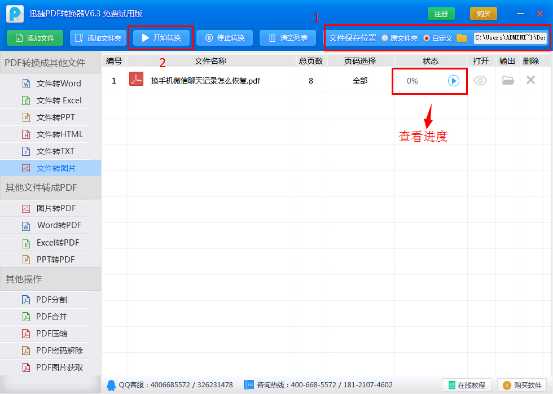Collapse the 其他文件转成PDF section header

(50, 188)
